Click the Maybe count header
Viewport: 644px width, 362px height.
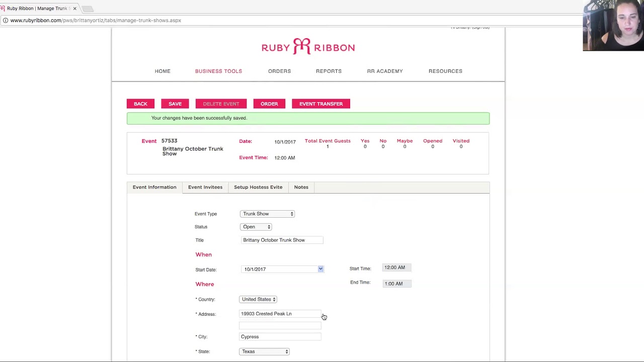[405, 141]
